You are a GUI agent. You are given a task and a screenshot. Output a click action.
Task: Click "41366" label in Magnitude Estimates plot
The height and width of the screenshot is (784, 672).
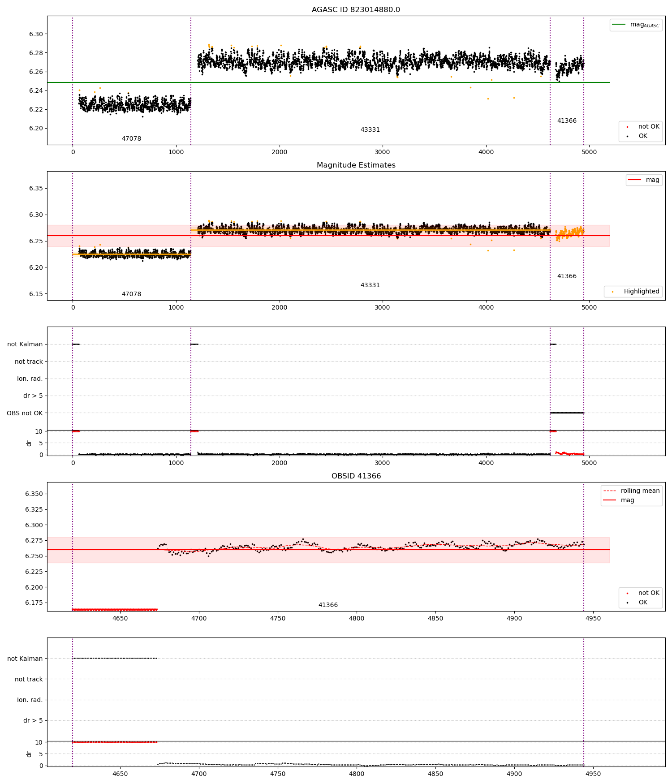[567, 276]
